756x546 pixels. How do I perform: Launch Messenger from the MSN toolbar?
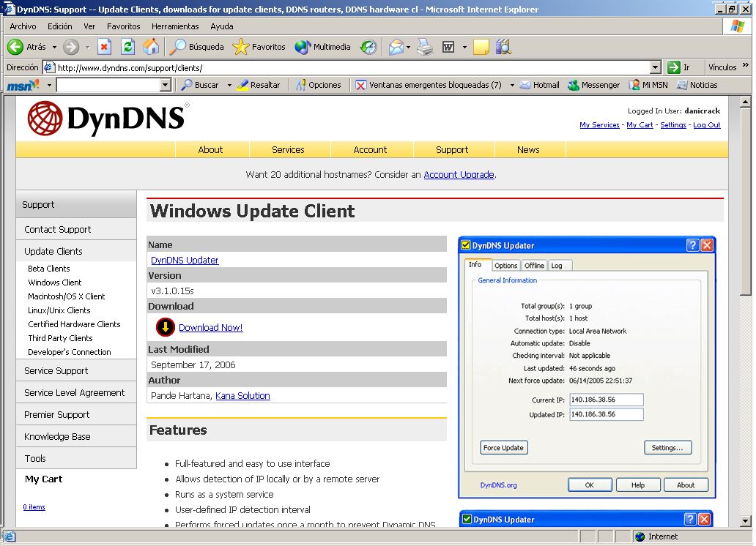pyautogui.click(x=593, y=86)
